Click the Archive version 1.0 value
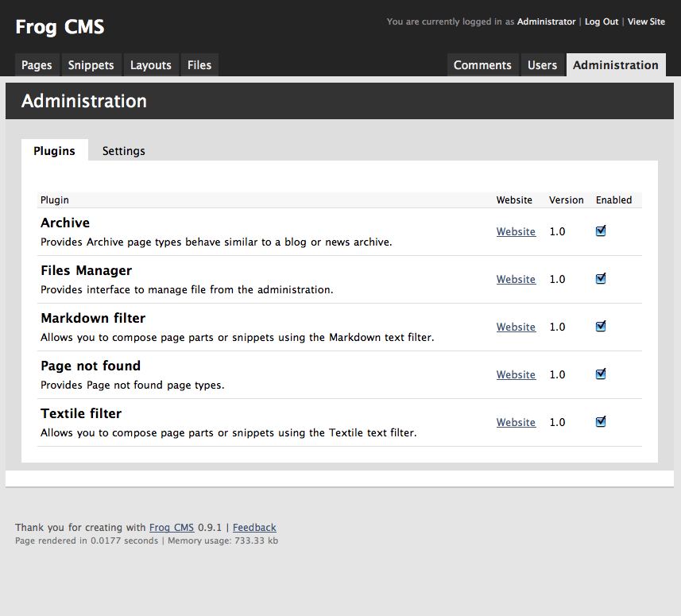The image size is (681, 616). pos(557,231)
